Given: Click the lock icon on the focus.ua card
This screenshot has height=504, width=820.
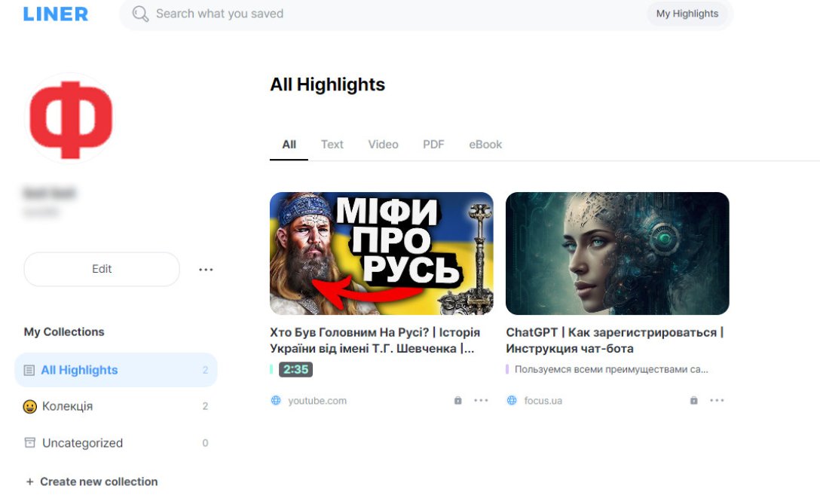Looking at the screenshot, I should pos(693,401).
